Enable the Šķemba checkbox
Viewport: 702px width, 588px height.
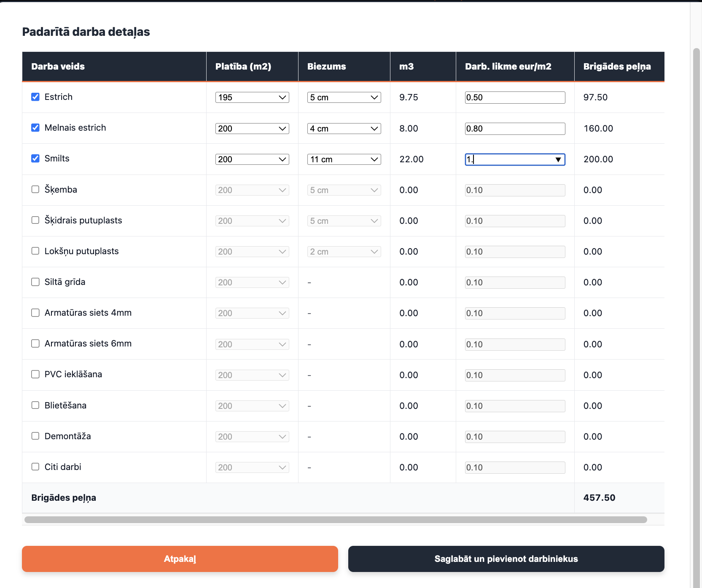[35, 189]
